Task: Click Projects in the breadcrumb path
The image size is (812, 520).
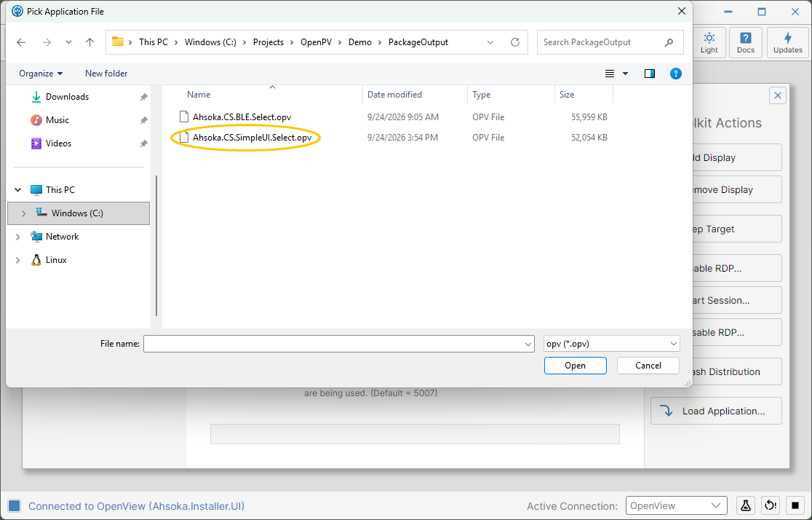Action: [268, 42]
